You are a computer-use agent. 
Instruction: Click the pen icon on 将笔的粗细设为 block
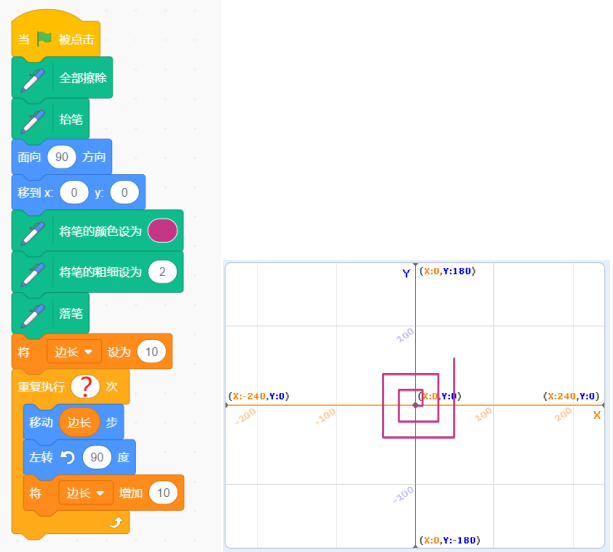click(33, 272)
